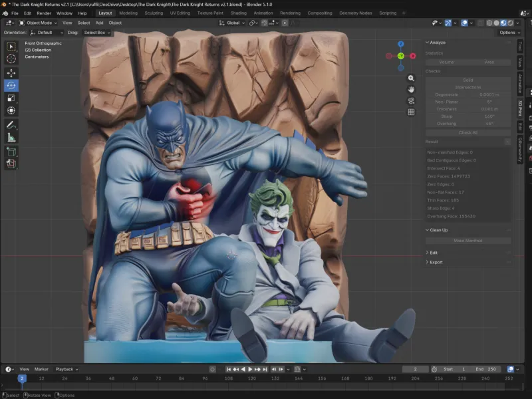Image resolution: width=532 pixels, height=399 pixels.
Task: Expand the Edit panel
Action: 431,253
